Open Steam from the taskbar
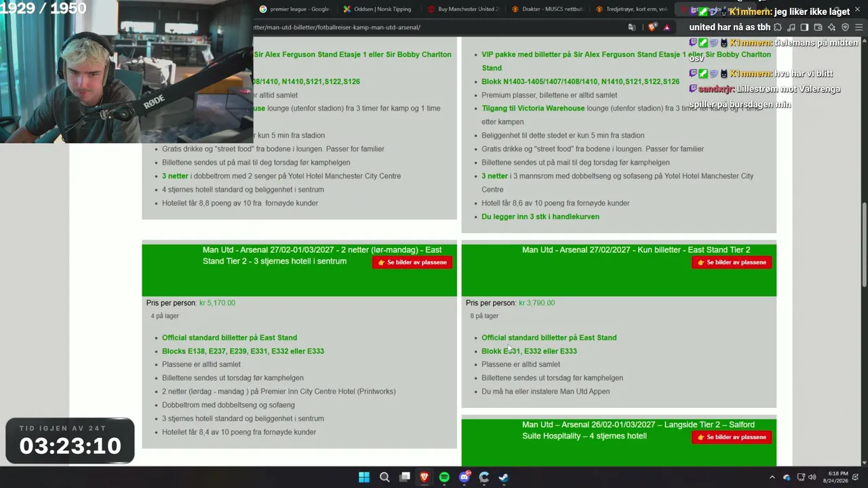Viewport: 868px width, 488px height. (504, 477)
